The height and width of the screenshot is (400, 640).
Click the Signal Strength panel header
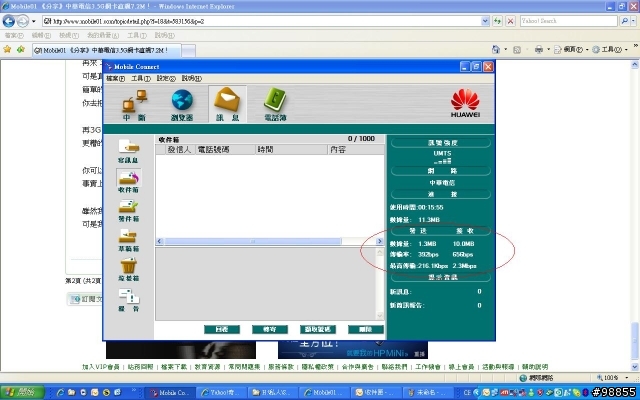(441, 143)
